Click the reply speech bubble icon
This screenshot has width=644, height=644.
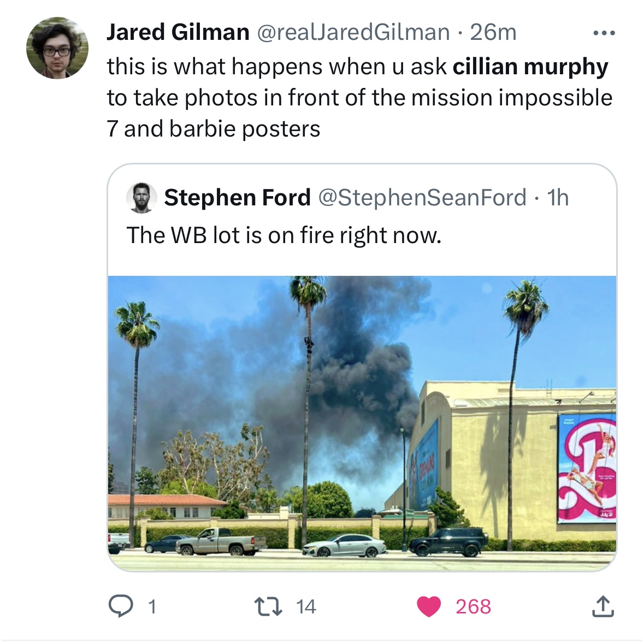coord(120,606)
